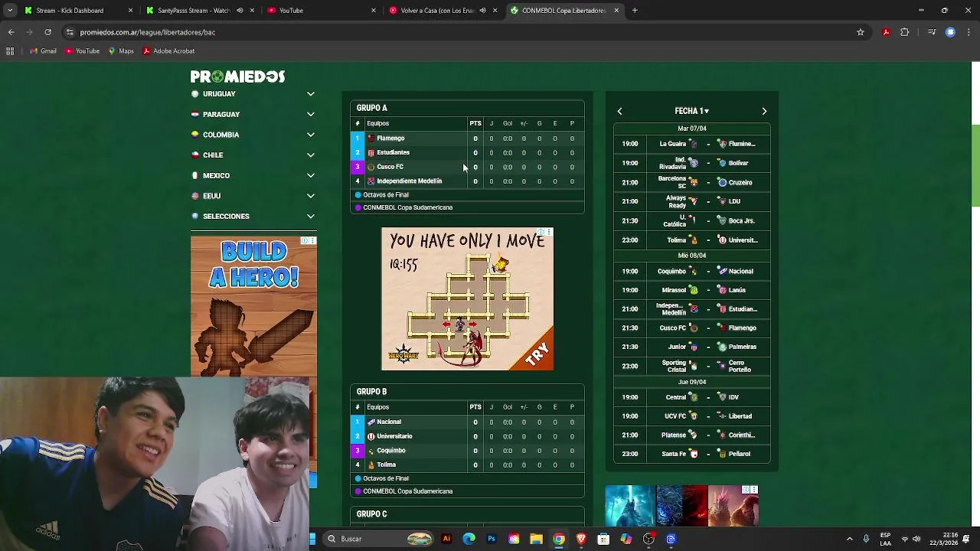This screenshot has height=551, width=980.
Task: View site information icon in address bar
Action: tap(70, 32)
